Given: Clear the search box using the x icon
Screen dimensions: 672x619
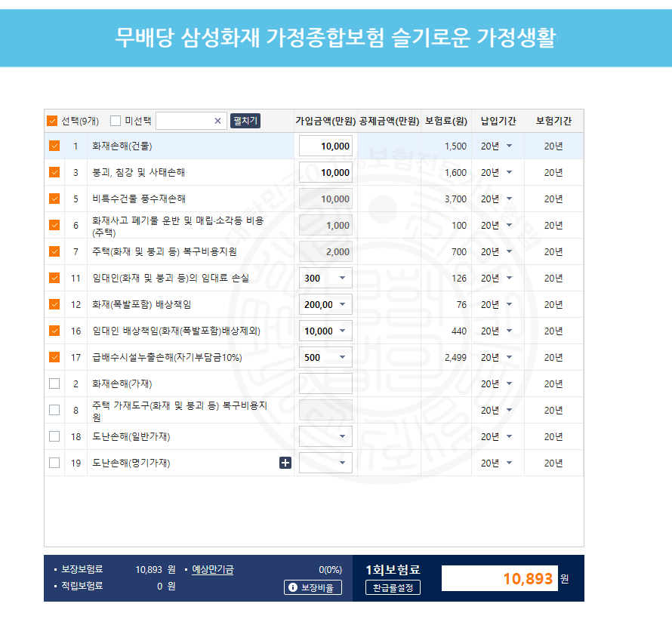Looking at the screenshot, I should coord(217,121).
